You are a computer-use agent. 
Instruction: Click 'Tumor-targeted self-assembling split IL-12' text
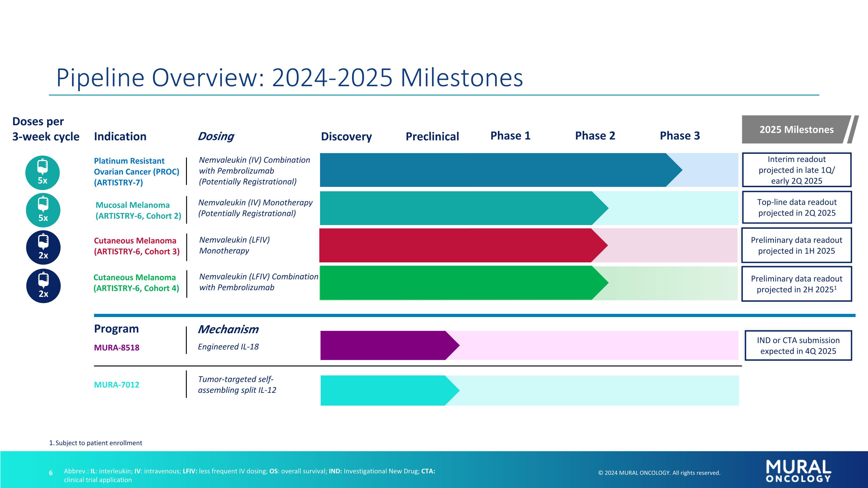pos(237,385)
